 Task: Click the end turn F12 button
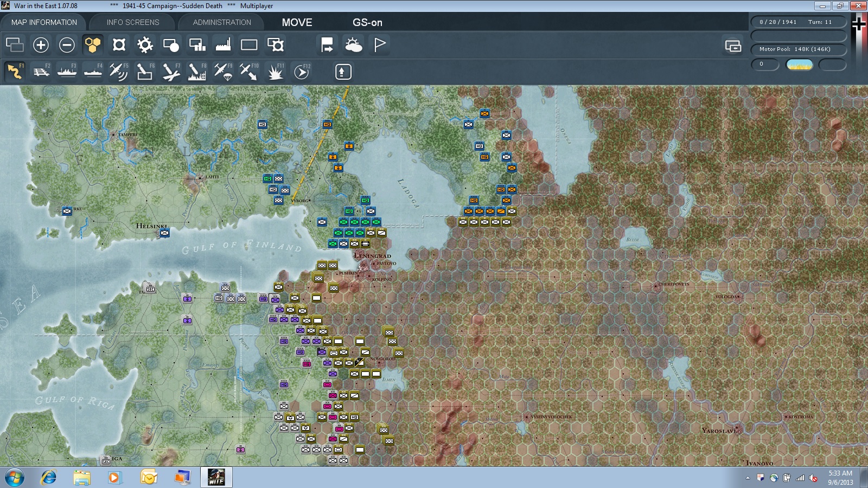click(x=302, y=72)
